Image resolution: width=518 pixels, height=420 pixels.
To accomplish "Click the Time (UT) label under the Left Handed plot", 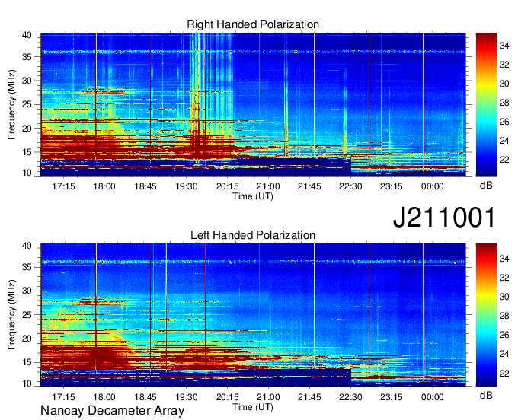I will click(x=253, y=407).
